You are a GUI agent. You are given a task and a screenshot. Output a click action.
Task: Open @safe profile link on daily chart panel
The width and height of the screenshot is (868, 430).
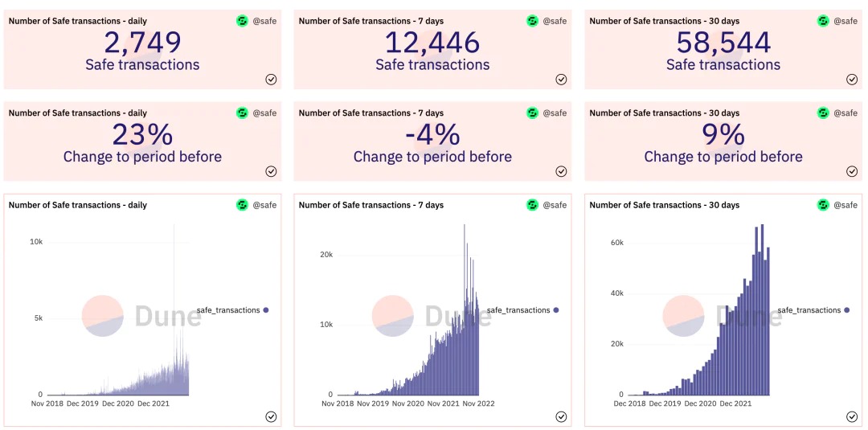[264, 205]
